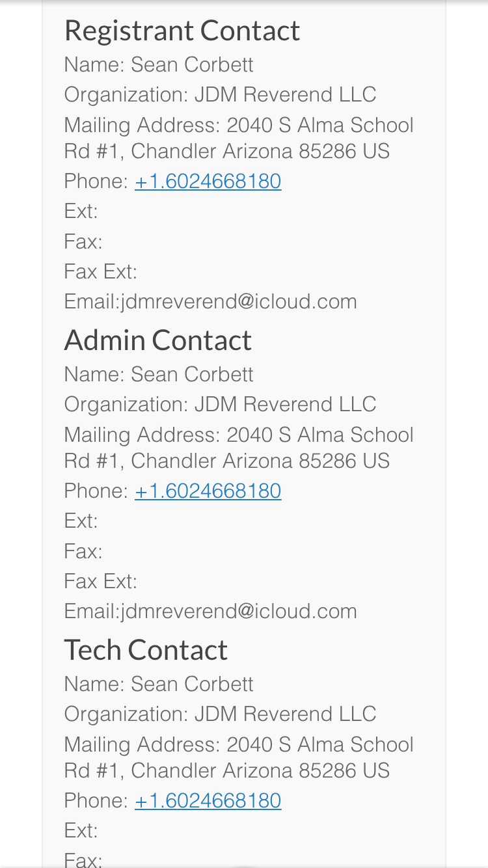Click the Fax label under Admin Contact

(x=83, y=551)
